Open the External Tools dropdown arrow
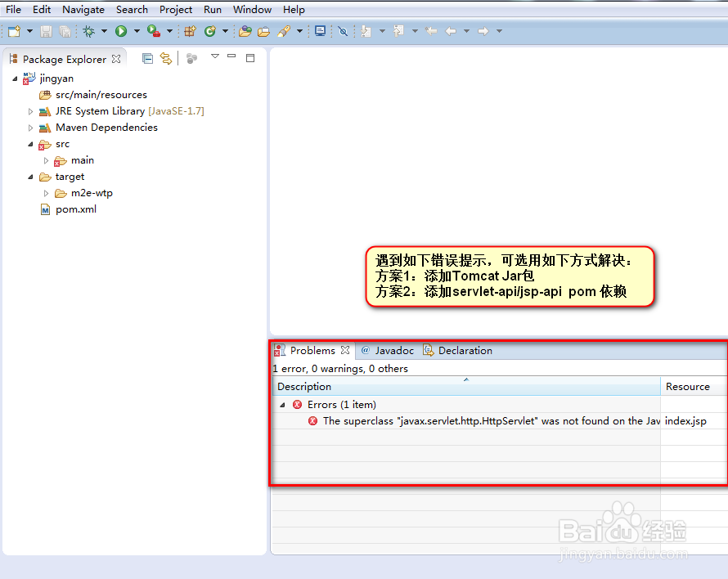 pyautogui.click(x=169, y=31)
